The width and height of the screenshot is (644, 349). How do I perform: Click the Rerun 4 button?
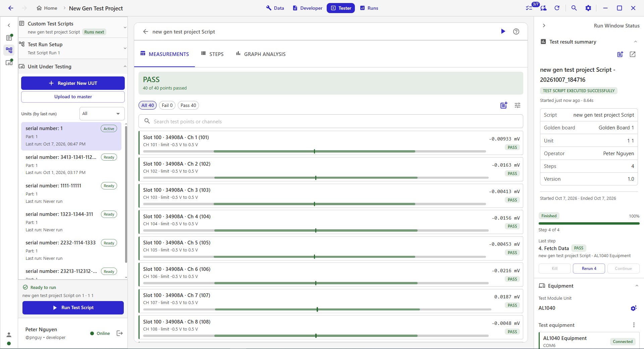point(589,269)
